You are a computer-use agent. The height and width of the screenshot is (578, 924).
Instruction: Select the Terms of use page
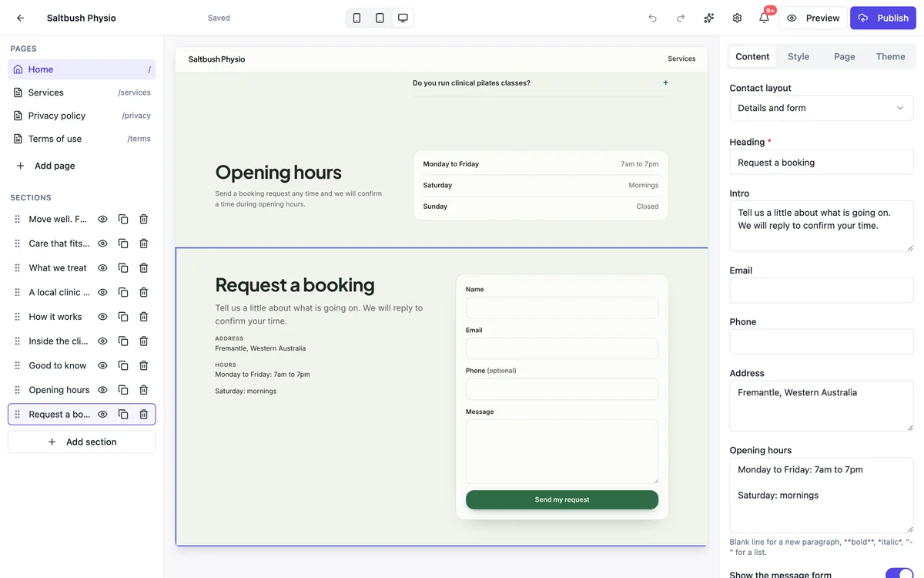82,139
